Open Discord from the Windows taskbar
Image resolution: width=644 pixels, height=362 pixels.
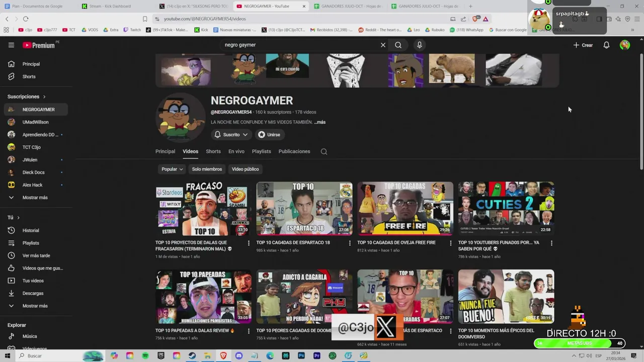tap(239, 356)
